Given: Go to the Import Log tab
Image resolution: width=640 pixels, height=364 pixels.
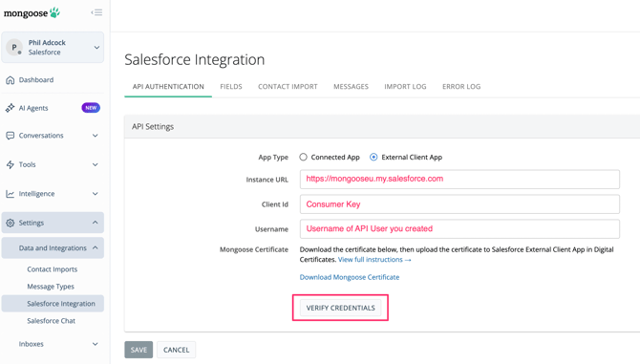Looking at the screenshot, I should [405, 87].
